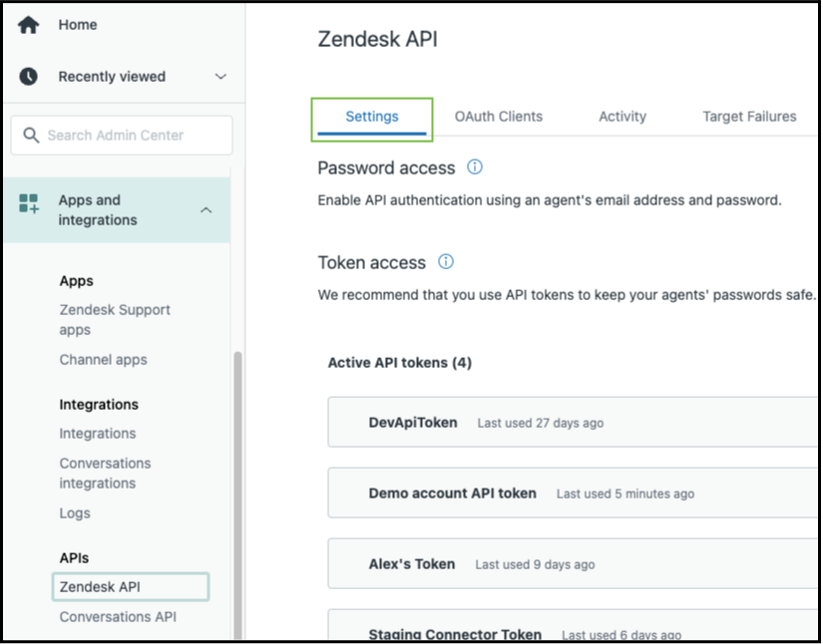Select the DevApiToken row
This screenshot has width=823, height=644.
click(573, 422)
